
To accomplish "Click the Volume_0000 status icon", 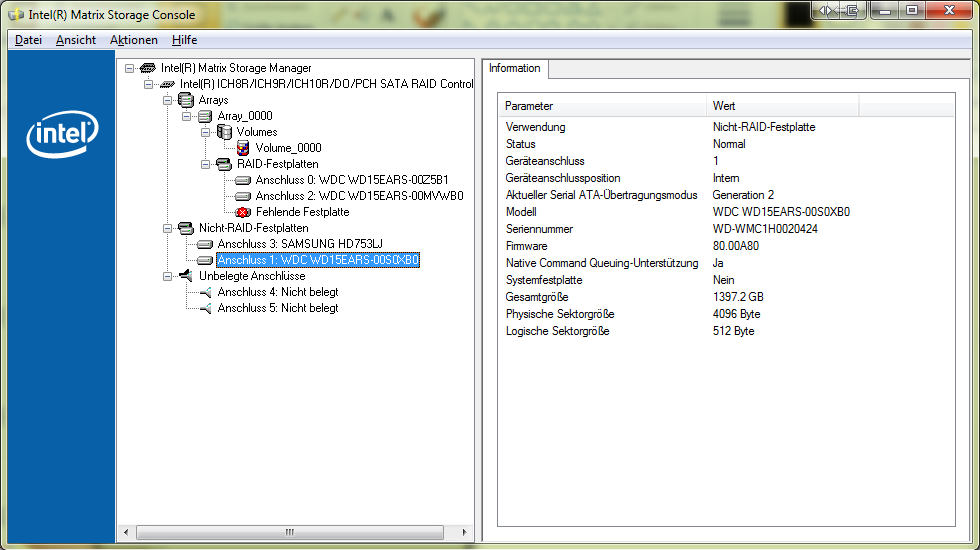I will tap(243, 148).
